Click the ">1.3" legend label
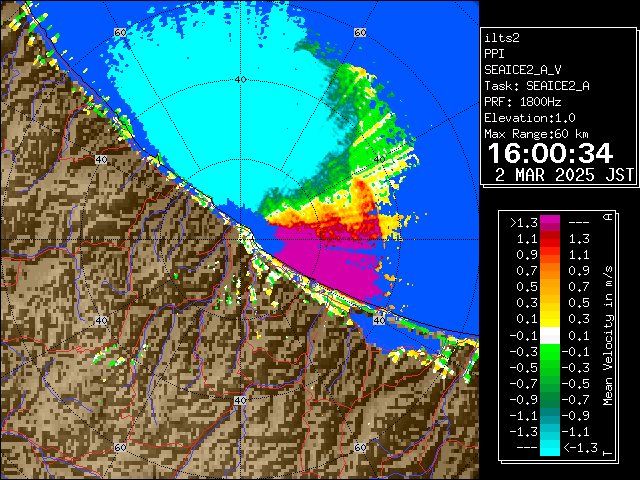The width and height of the screenshot is (640, 480). [524, 223]
